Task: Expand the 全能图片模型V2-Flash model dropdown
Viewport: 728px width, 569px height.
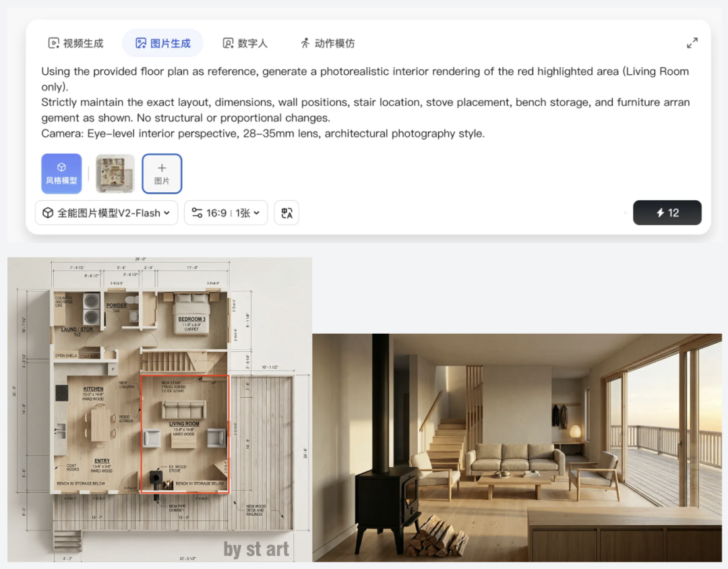Action: click(x=107, y=213)
